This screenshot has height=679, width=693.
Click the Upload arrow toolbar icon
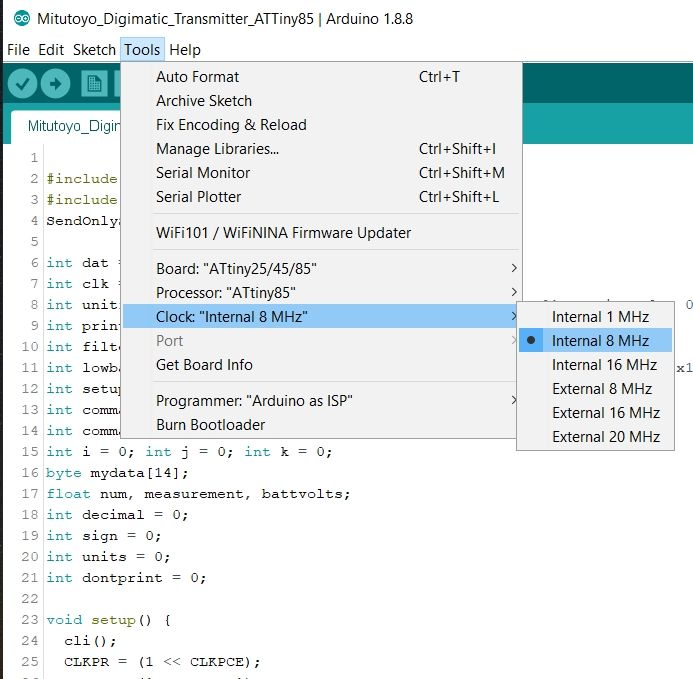55,84
